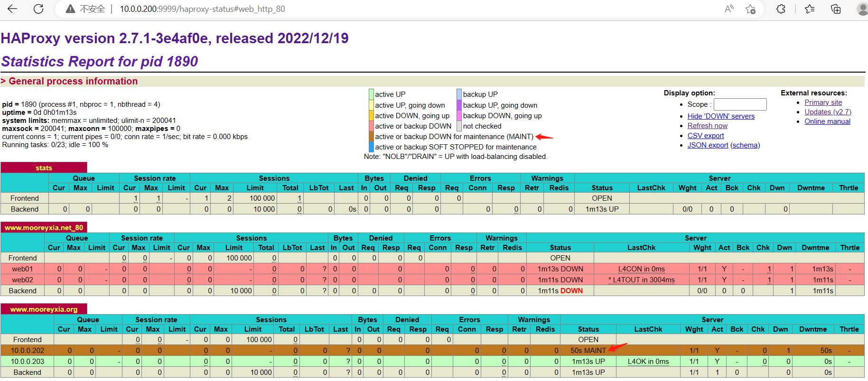The height and width of the screenshot is (381, 868).
Task: Open the Online manual link
Action: tap(827, 121)
